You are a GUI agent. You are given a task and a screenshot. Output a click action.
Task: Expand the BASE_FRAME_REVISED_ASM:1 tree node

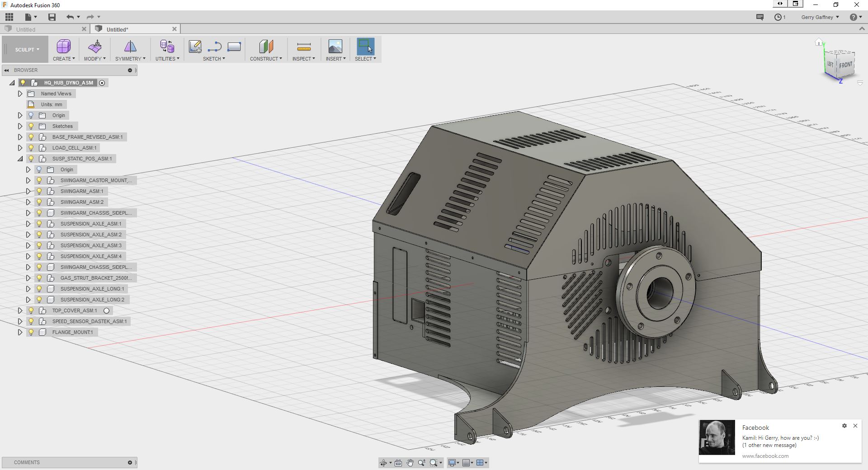tap(20, 137)
